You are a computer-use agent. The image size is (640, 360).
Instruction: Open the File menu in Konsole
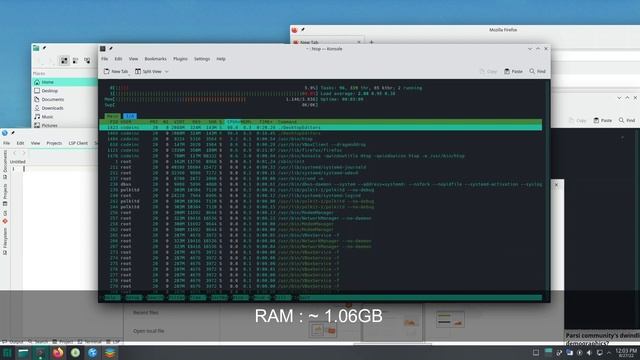coord(104,59)
